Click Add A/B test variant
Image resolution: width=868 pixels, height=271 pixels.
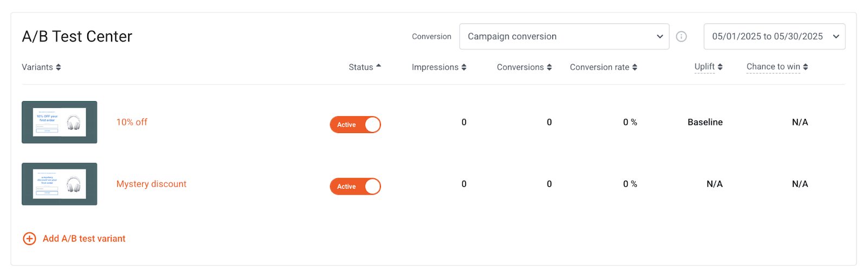click(84, 238)
